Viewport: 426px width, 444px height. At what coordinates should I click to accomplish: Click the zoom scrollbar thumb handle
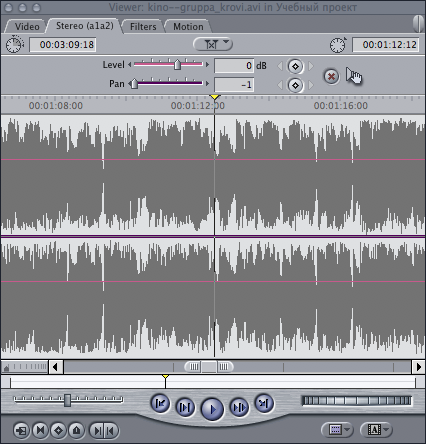pos(209,367)
